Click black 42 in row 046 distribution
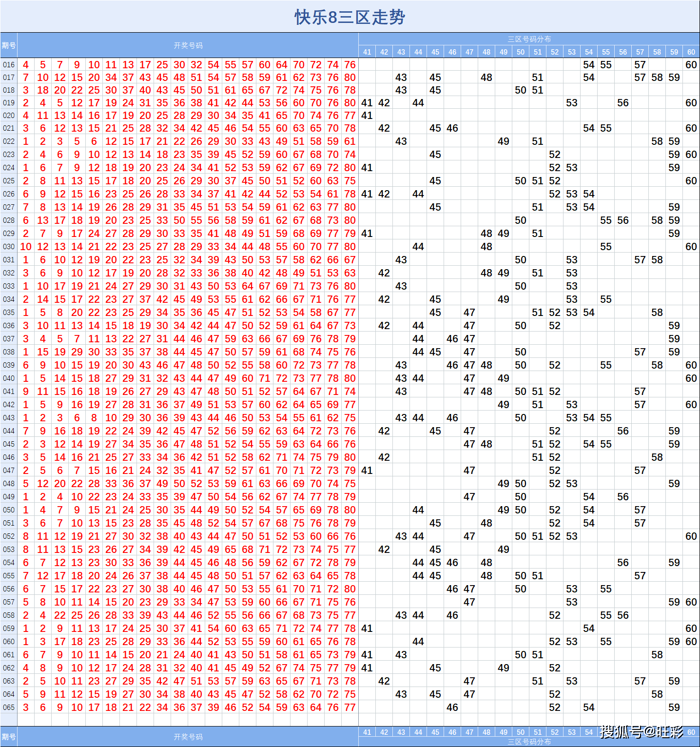The image size is (700, 747). 384,457
